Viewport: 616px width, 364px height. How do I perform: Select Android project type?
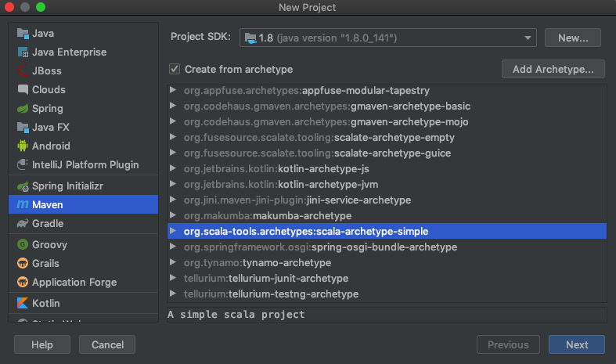coord(83,146)
